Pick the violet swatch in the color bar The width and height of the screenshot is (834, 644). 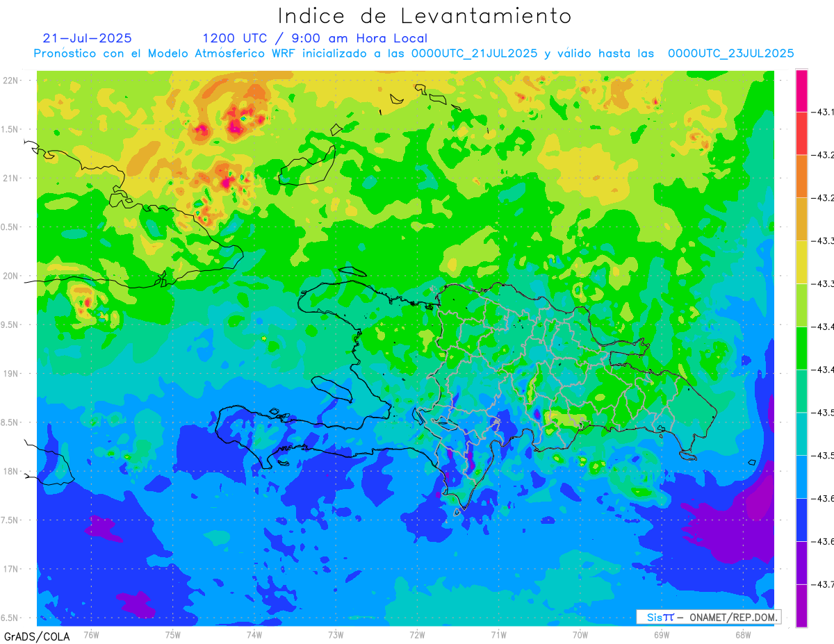click(801, 563)
